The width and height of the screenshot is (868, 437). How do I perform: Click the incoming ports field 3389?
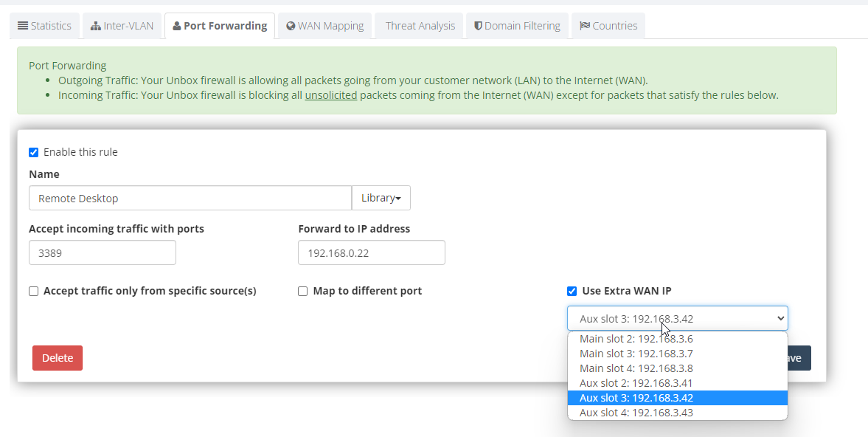(x=103, y=252)
